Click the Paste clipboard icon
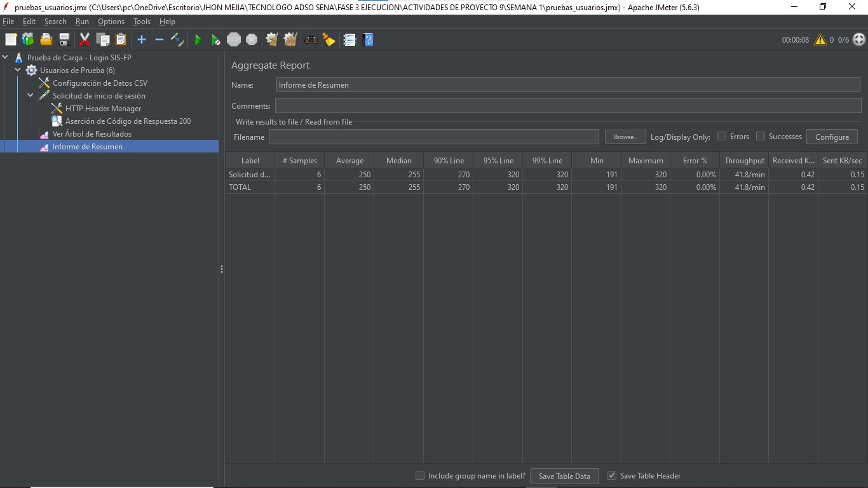Viewport: 868px width, 488px height. 121,39
